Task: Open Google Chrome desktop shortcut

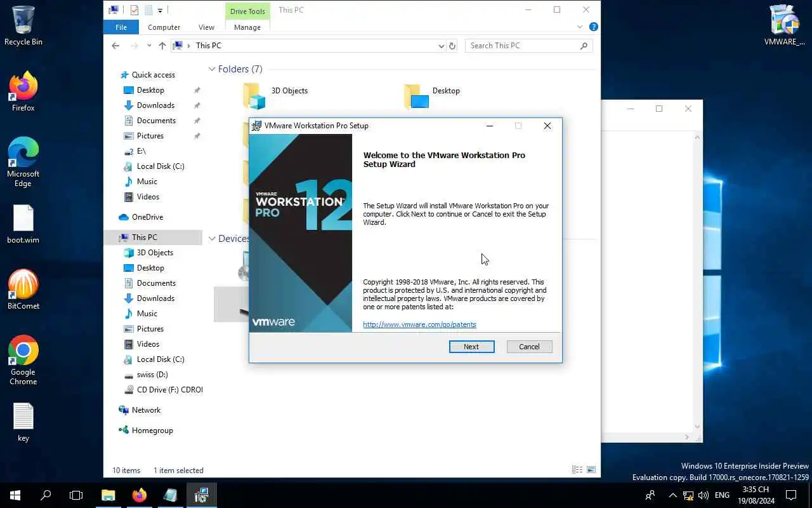Action: (23, 360)
